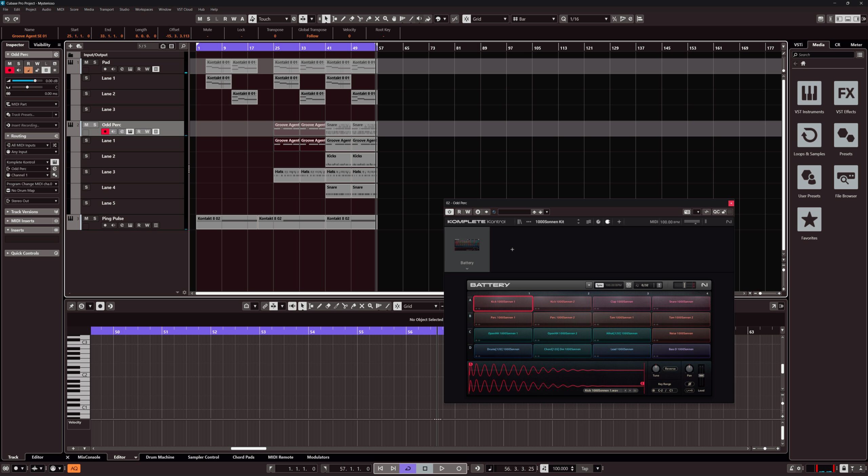Click the track volume fader handle in Inspector

point(35,81)
